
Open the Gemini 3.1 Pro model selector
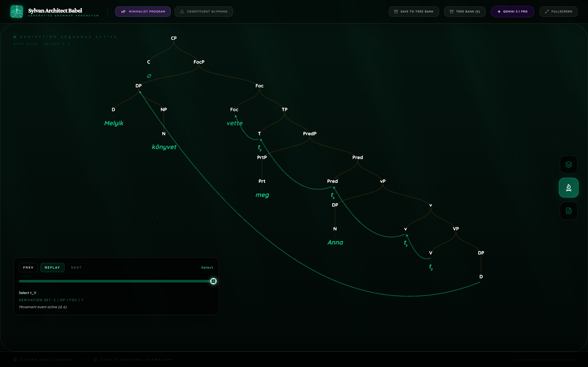pyautogui.click(x=512, y=12)
